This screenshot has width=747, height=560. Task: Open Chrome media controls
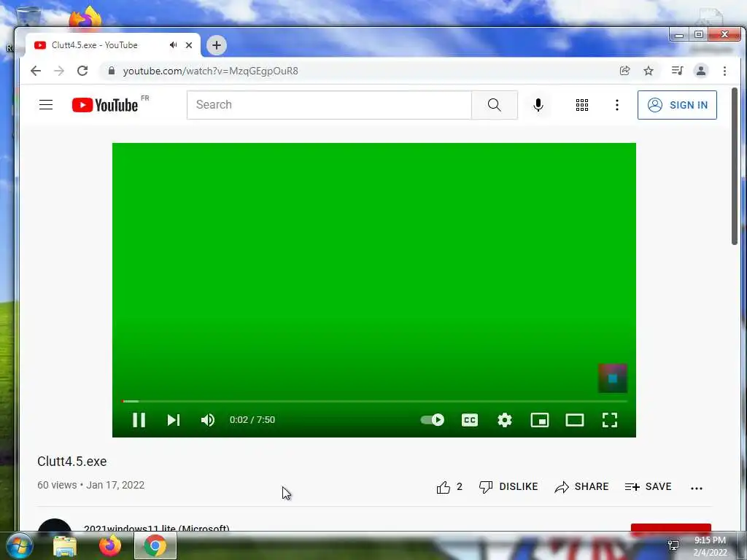pyautogui.click(x=677, y=71)
